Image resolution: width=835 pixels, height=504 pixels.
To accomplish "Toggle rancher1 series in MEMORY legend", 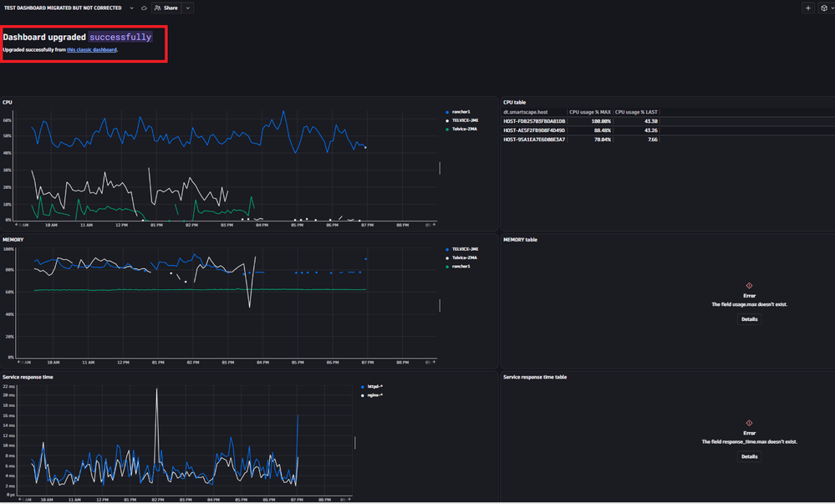I will (458, 267).
